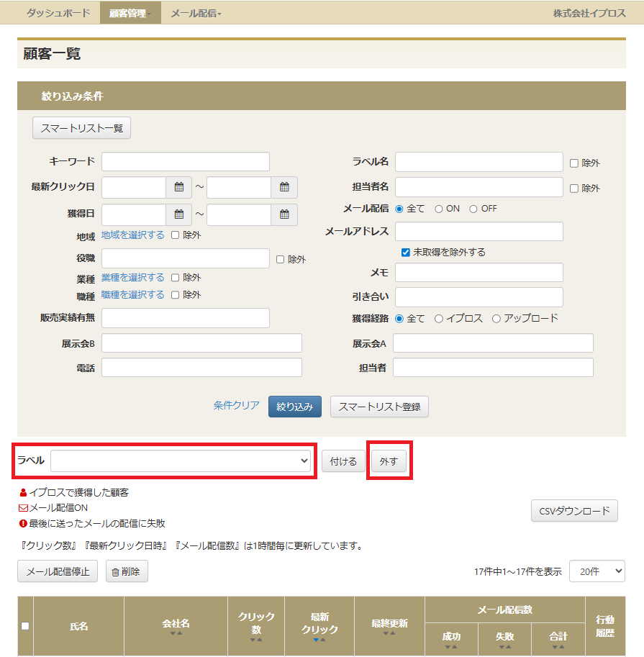Open calendar picker for 獲得日 end date
The width and height of the screenshot is (644, 657).
[284, 214]
